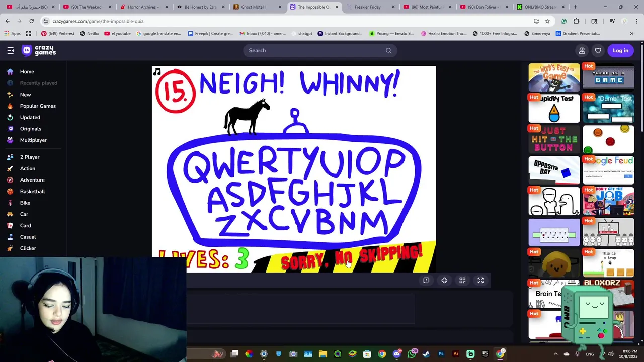Click the service bell above the keyboard
The width and height of the screenshot is (644, 362).
click(295, 122)
